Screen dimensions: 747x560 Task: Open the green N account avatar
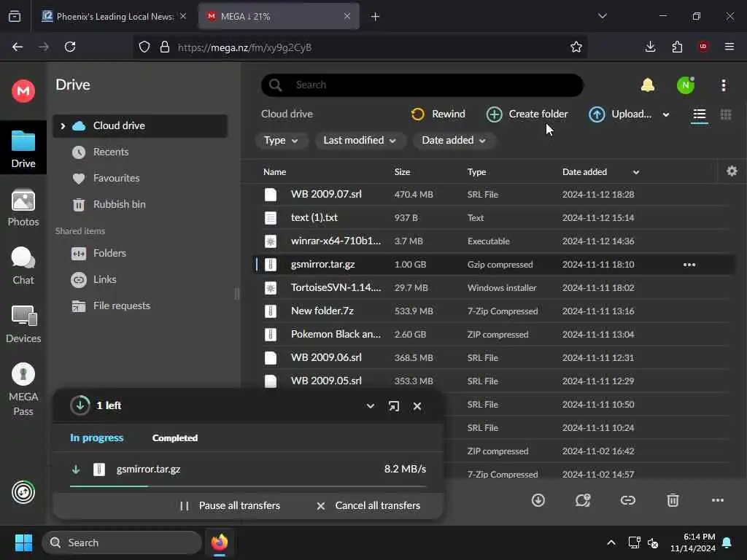point(686,85)
